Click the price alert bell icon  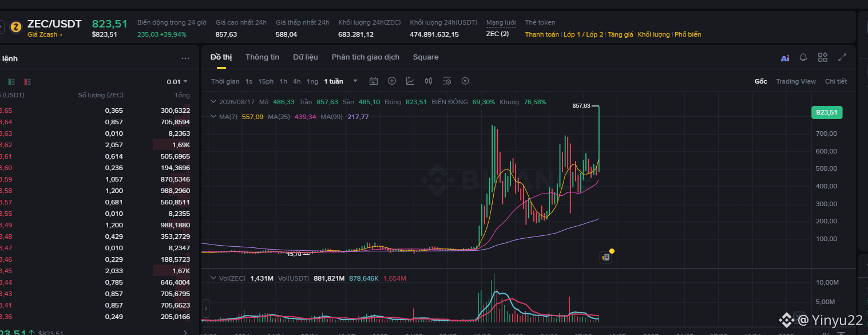coord(803,57)
